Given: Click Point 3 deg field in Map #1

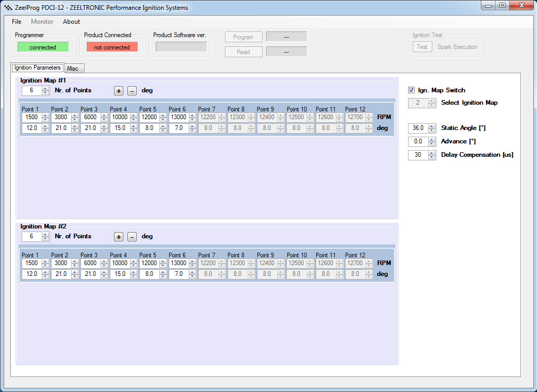Looking at the screenshot, I should (x=90, y=128).
